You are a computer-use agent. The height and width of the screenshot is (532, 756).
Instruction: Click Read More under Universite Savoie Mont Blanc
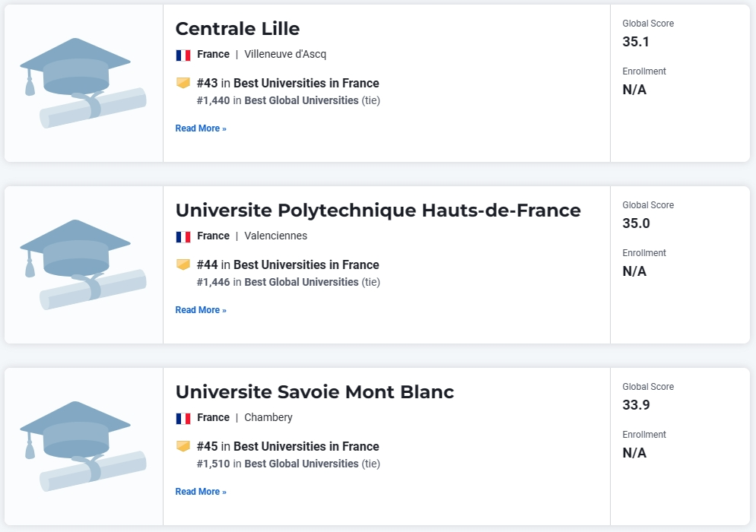(201, 492)
